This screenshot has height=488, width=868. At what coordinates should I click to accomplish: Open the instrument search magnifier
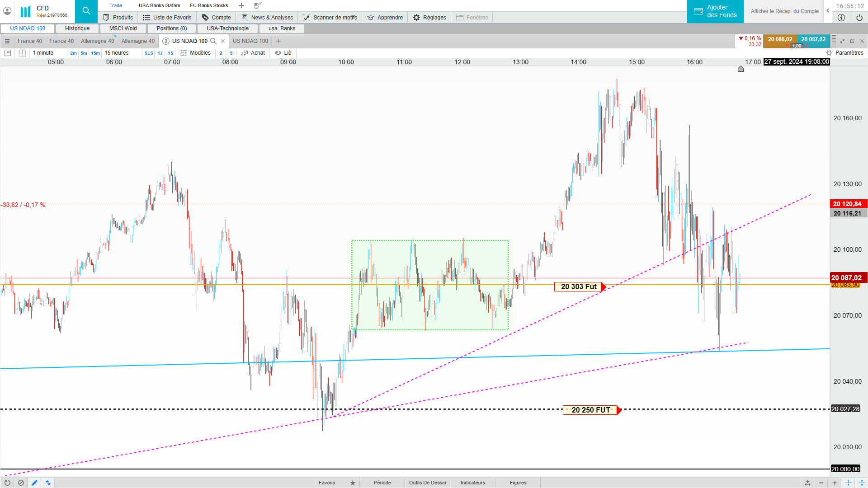pos(86,11)
